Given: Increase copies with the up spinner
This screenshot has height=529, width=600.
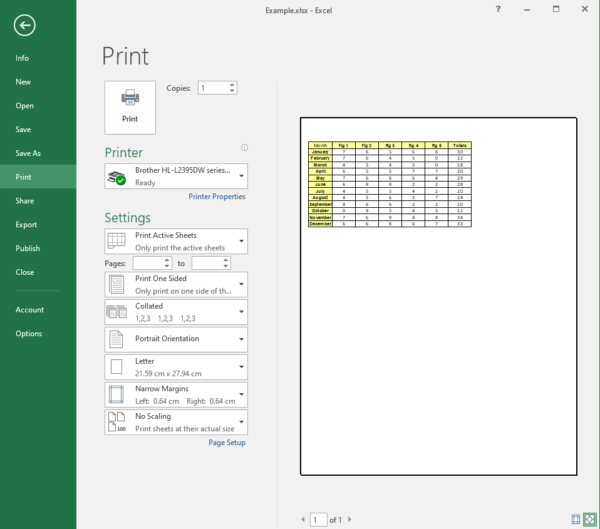Looking at the screenshot, I should pyautogui.click(x=232, y=85).
